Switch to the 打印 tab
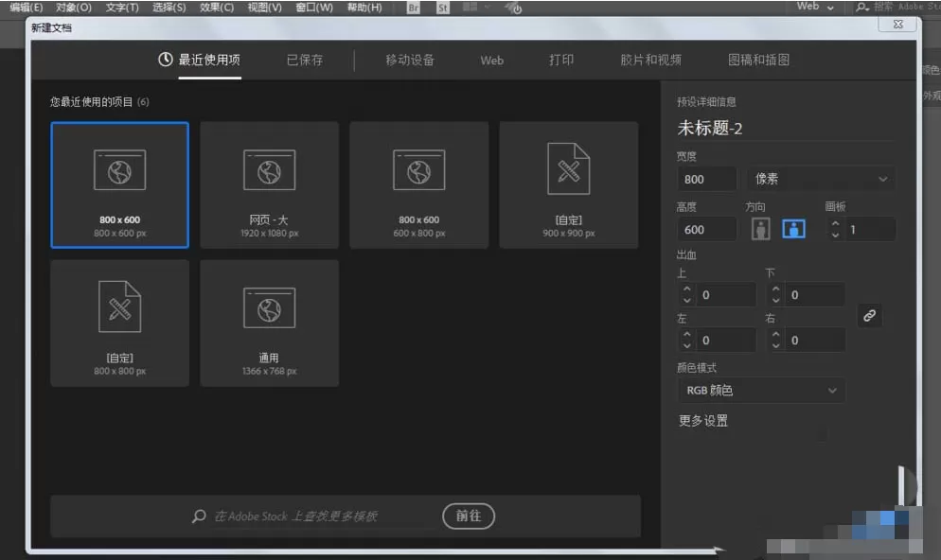 point(561,60)
